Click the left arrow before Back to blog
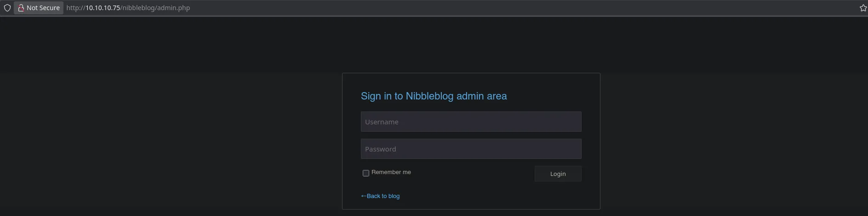Image resolution: width=868 pixels, height=216 pixels. (x=363, y=196)
